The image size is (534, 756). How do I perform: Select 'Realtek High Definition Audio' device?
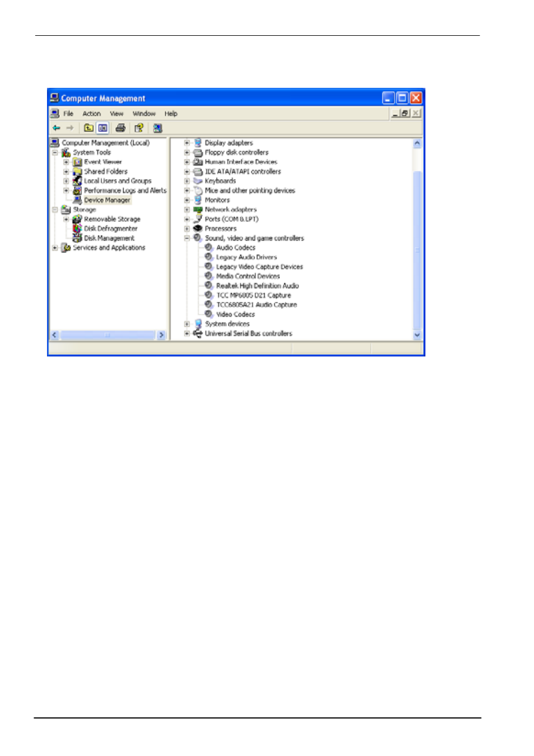pos(257,286)
